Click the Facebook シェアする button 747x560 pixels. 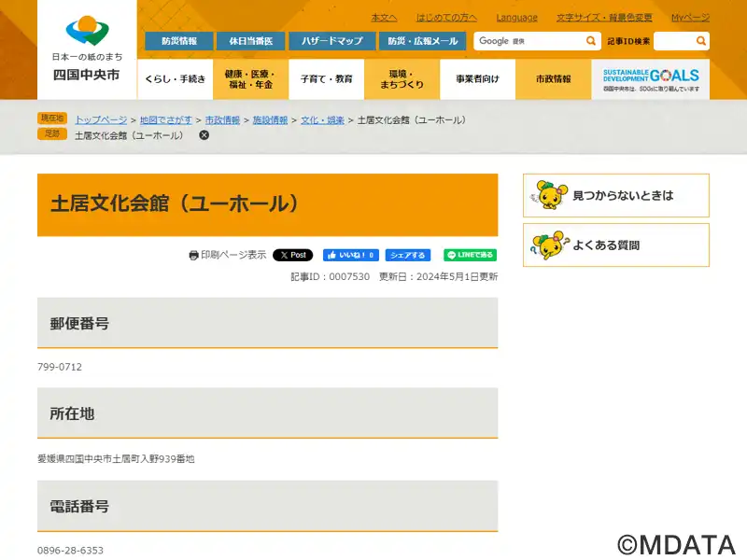pos(408,255)
